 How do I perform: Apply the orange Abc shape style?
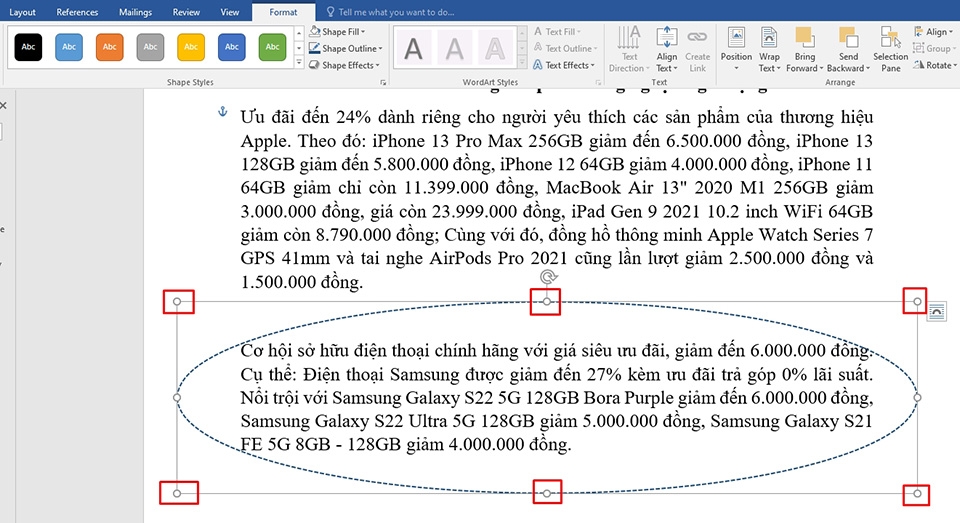point(110,47)
